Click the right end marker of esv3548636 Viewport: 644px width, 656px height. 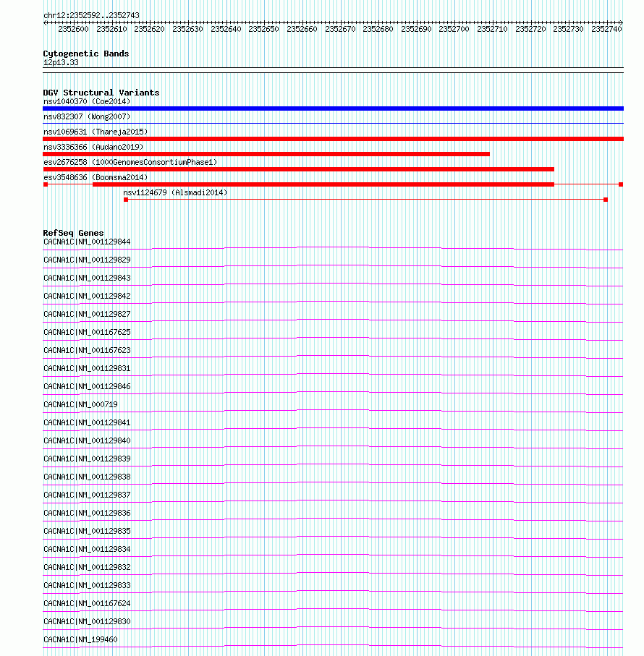pyautogui.click(x=621, y=184)
